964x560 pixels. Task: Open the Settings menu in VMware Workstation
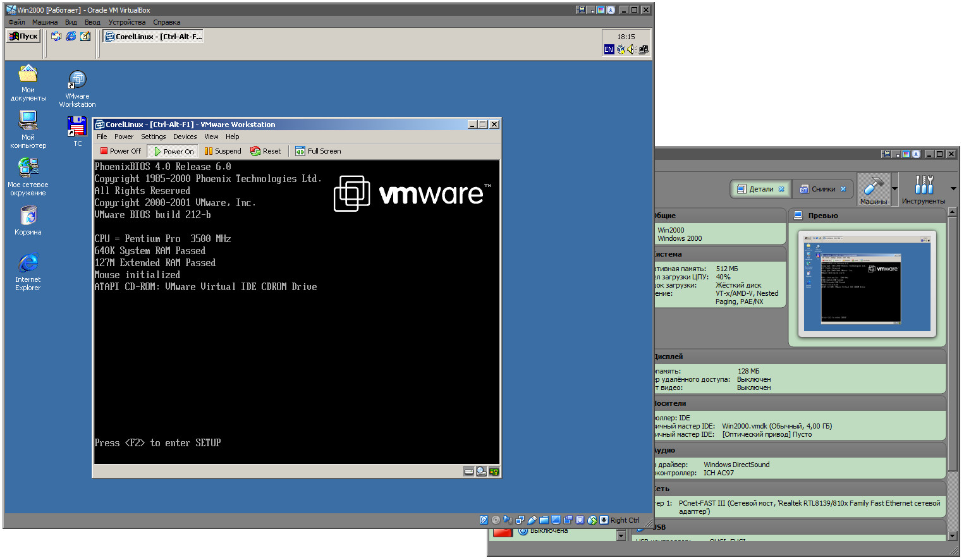(153, 137)
